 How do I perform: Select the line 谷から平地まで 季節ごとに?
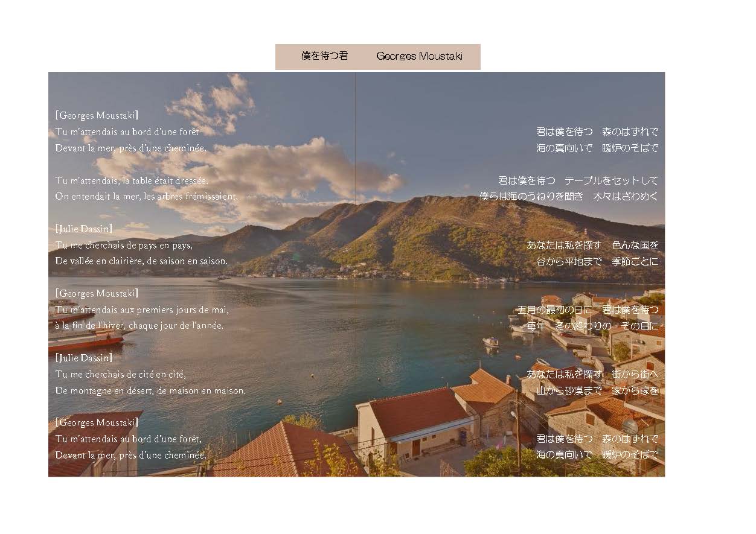tap(597, 261)
